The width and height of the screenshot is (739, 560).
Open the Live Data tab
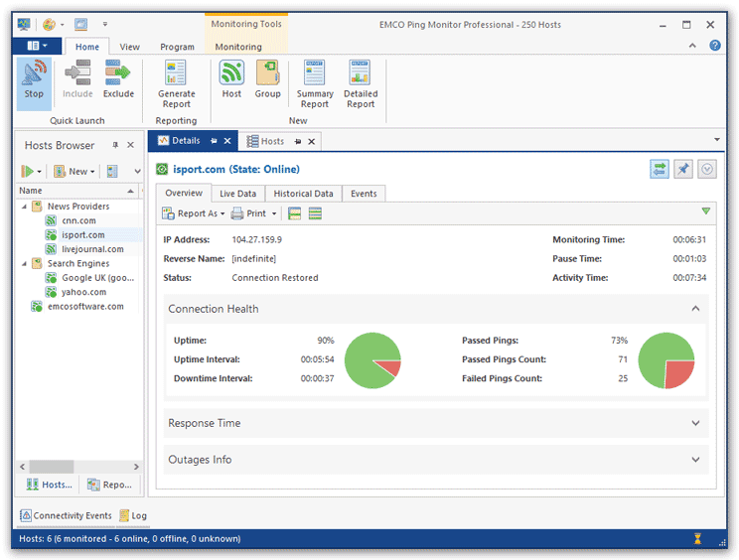click(237, 194)
